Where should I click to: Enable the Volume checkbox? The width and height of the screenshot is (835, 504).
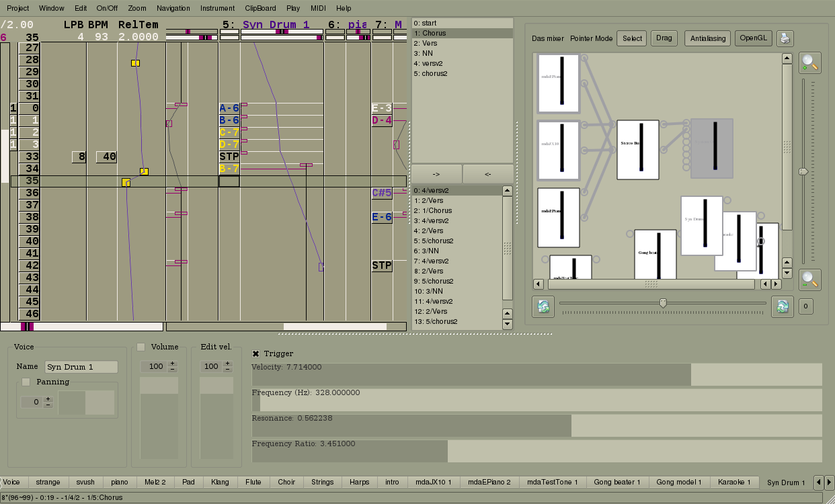141,347
